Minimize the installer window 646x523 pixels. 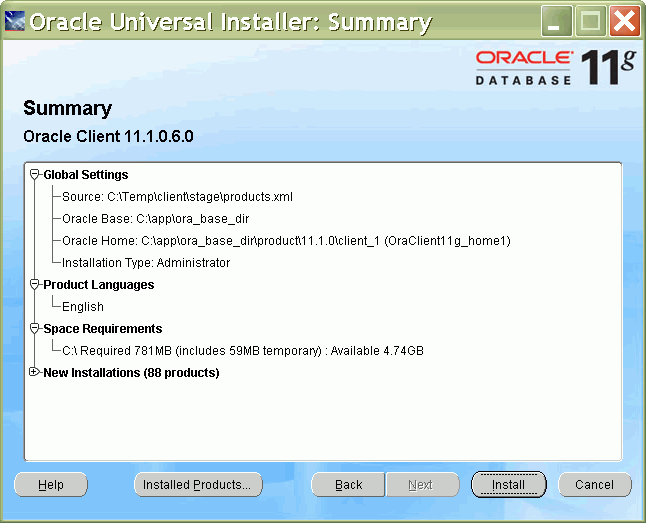[x=556, y=21]
